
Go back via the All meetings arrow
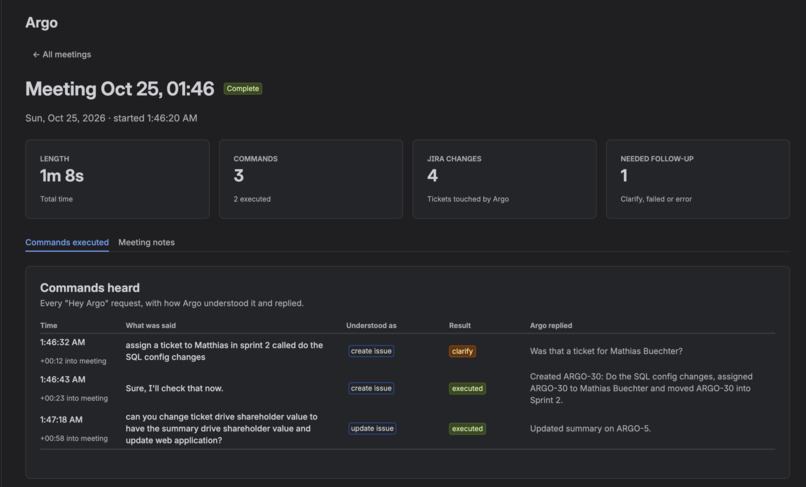click(62, 55)
